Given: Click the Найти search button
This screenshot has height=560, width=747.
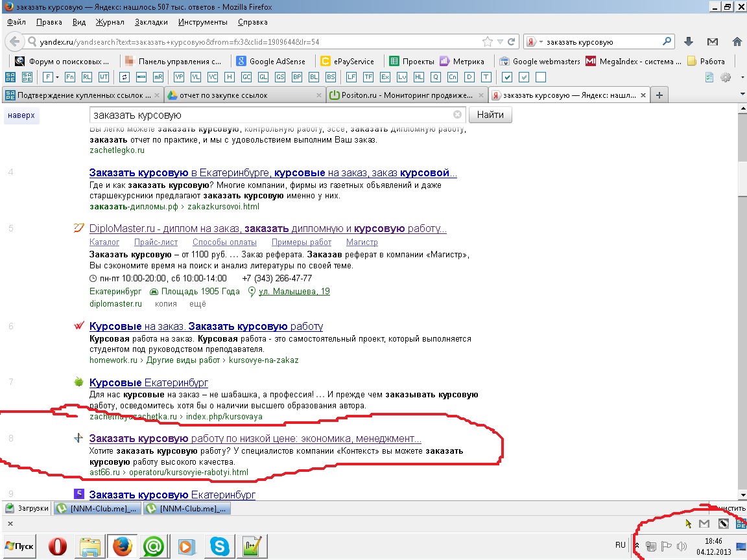Looking at the screenshot, I should pyautogui.click(x=490, y=115).
